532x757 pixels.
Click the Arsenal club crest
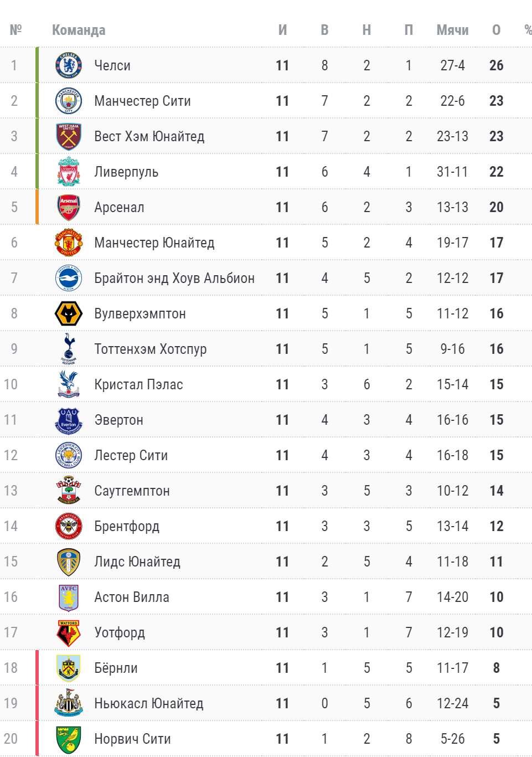click(x=69, y=207)
